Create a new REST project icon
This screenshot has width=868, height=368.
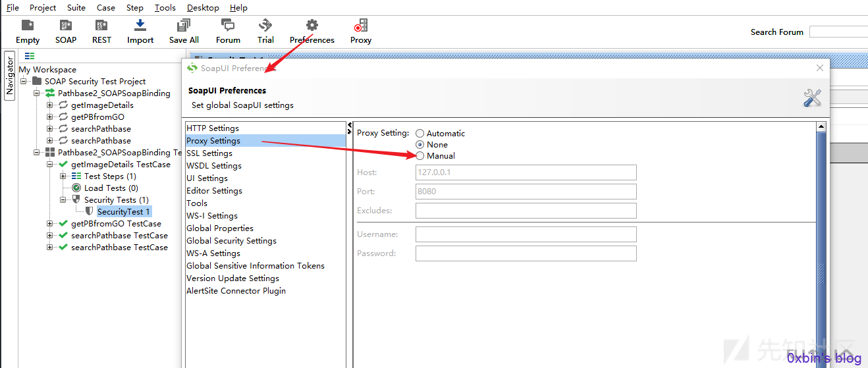click(x=101, y=25)
